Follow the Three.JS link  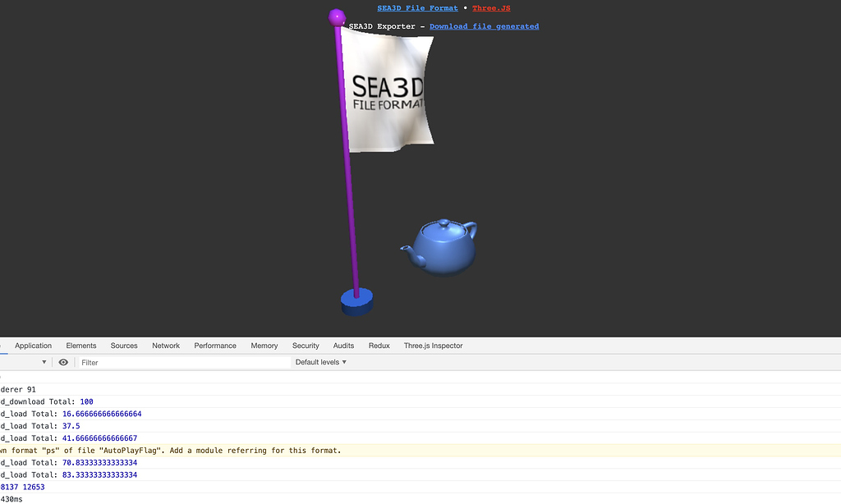pyautogui.click(x=492, y=8)
